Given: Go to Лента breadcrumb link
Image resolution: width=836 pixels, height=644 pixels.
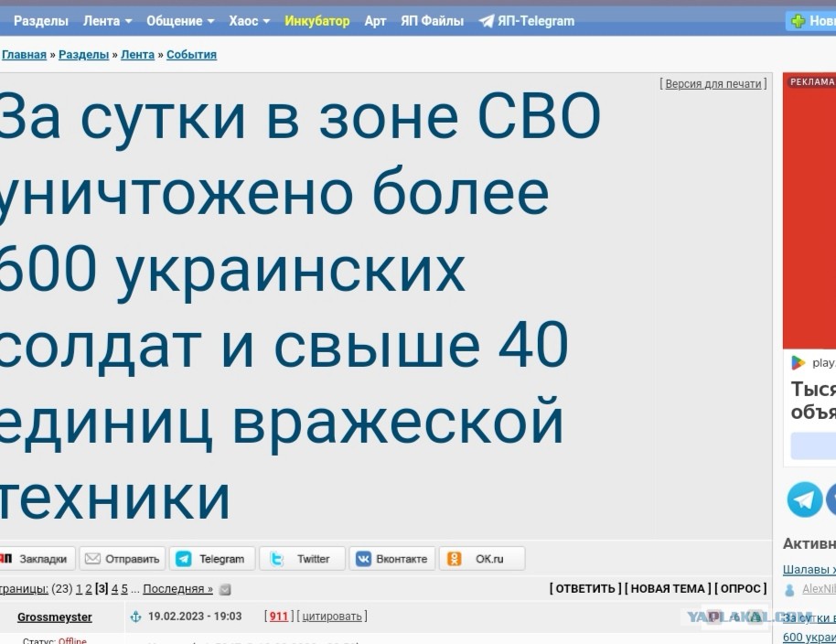Looking at the screenshot, I should coord(137,54).
